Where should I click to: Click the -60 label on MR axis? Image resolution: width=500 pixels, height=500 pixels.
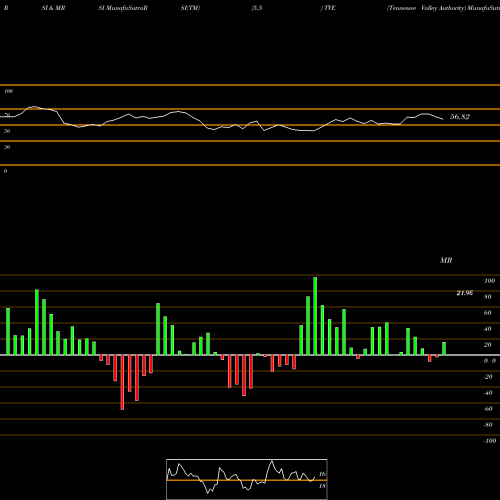(488, 409)
